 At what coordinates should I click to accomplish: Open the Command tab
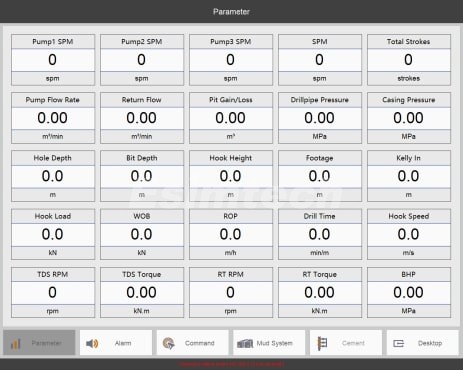(x=192, y=343)
